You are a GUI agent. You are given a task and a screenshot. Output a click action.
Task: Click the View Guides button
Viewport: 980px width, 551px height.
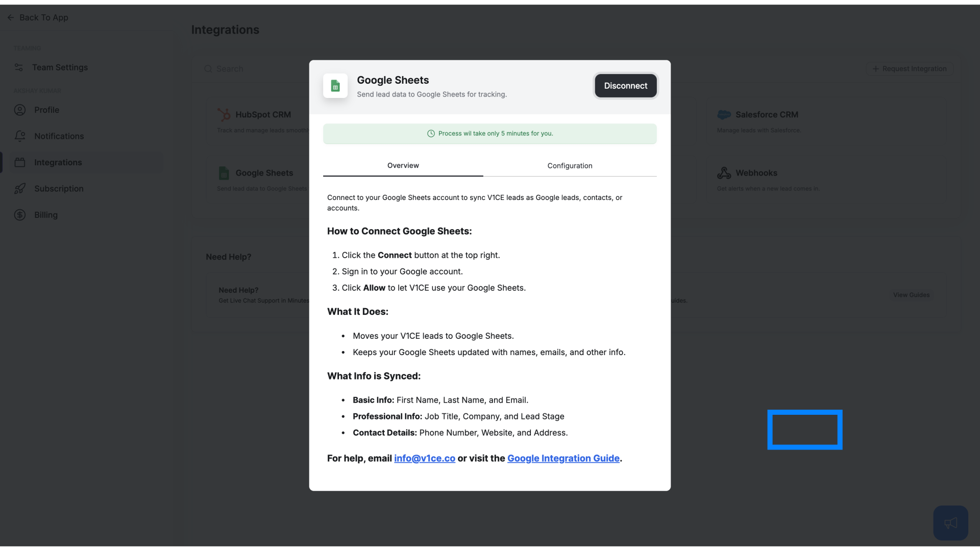[911, 295]
